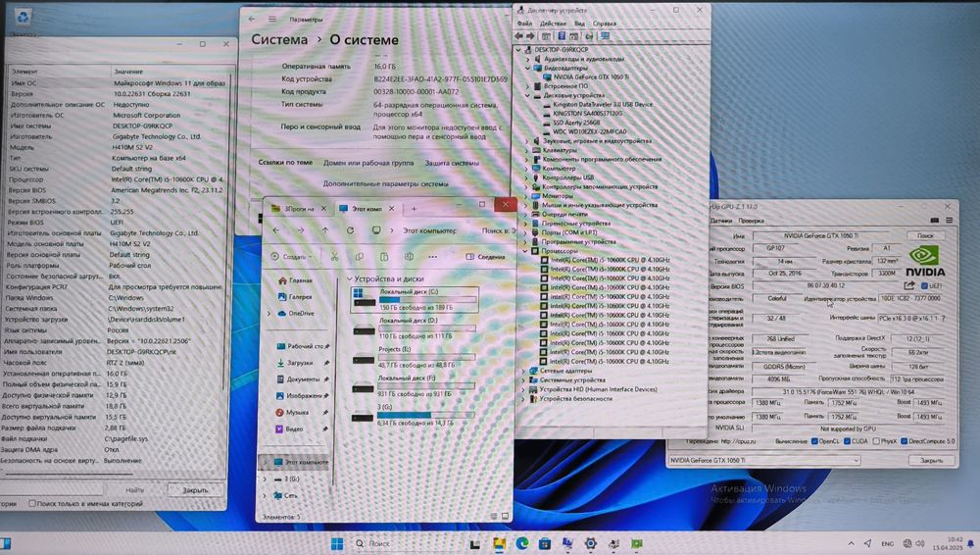Screen dimensions: 980x555
Task: Select Локальный диск (C:) drive
Action: [x=415, y=299]
